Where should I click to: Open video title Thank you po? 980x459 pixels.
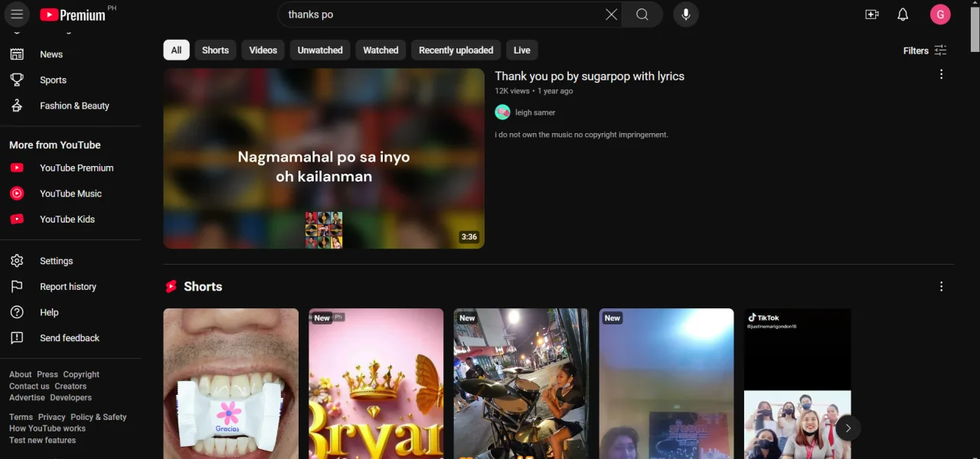[x=590, y=76]
